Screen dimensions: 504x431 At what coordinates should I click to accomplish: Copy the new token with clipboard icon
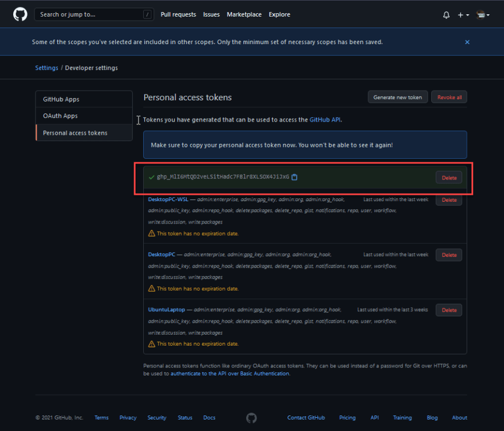294,177
